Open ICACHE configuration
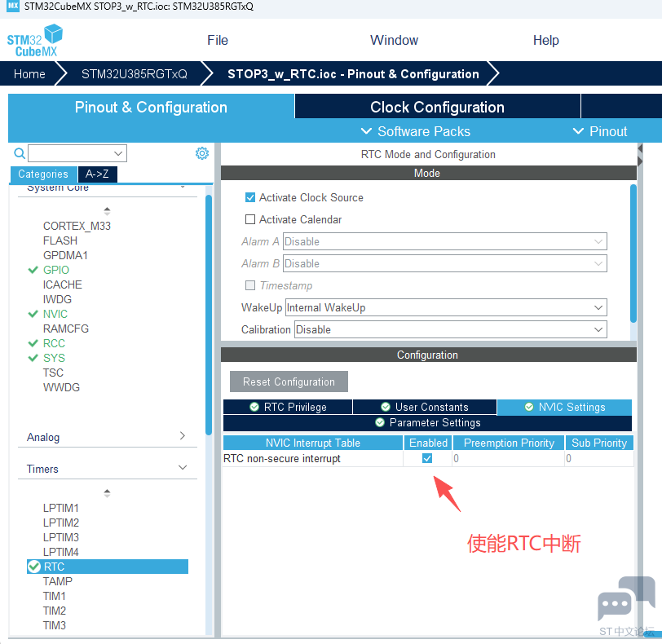 [63, 285]
